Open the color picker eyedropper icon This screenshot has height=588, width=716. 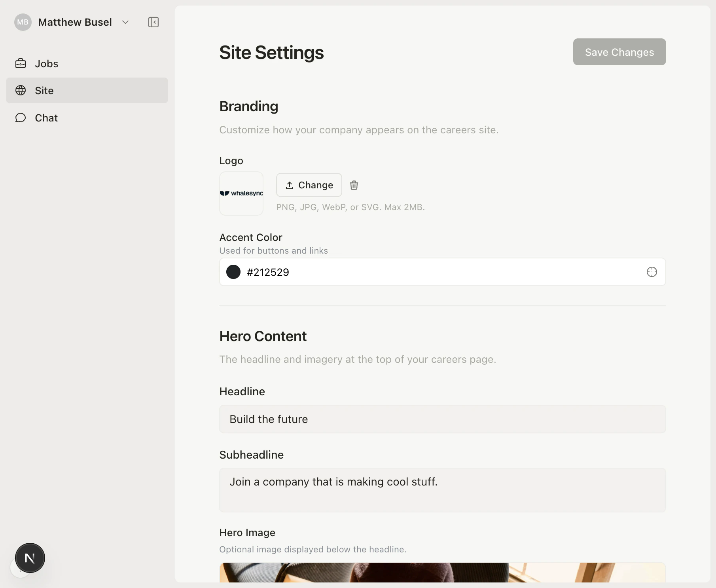pyautogui.click(x=652, y=272)
